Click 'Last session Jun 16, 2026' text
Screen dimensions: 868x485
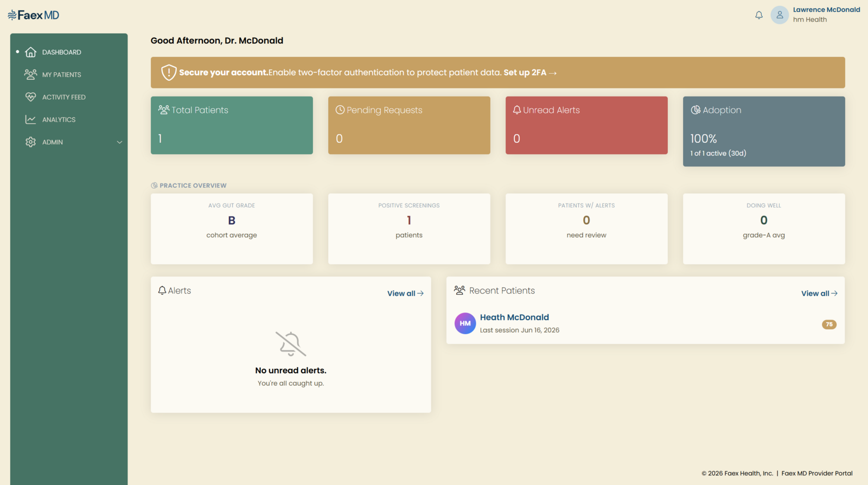pyautogui.click(x=519, y=330)
